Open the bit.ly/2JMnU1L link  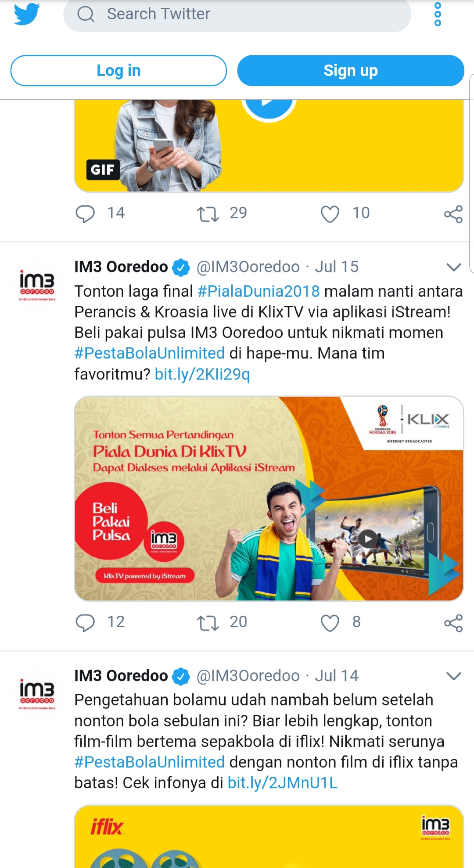(x=283, y=782)
